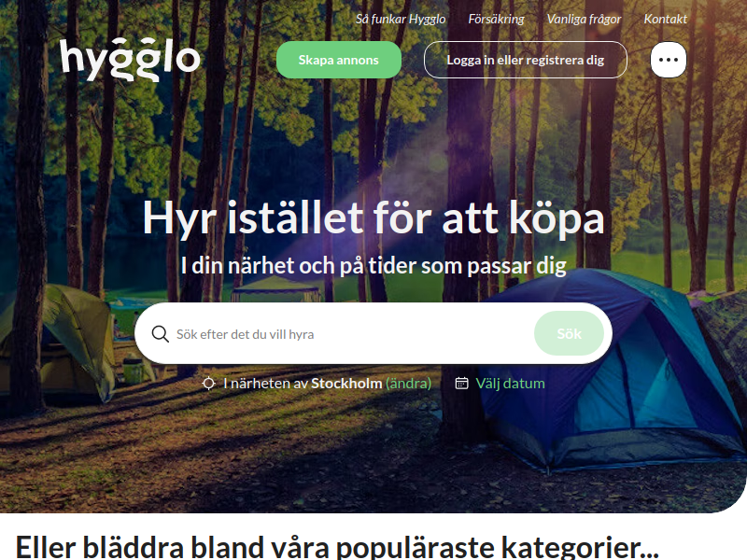Image resolution: width=747 pixels, height=560 pixels.
Task: Click the calendar icon
Action: (461, 383)
